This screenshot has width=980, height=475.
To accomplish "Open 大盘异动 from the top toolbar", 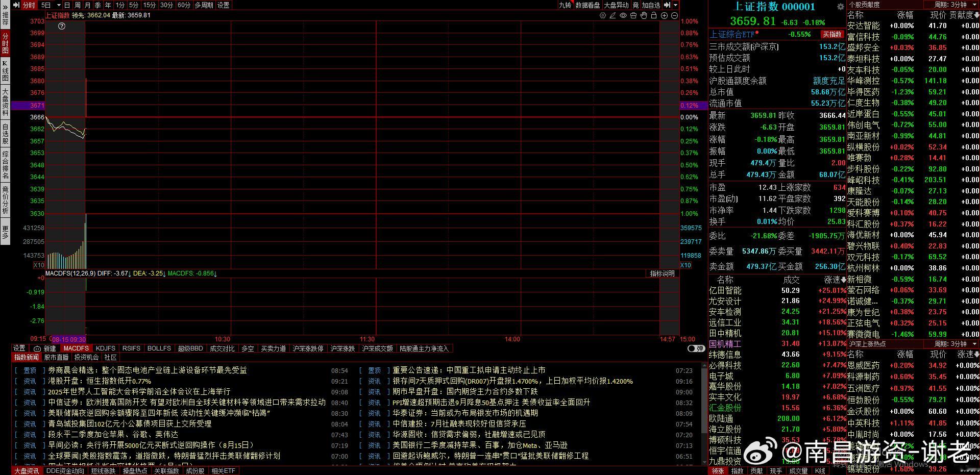I will pos(617,5).
